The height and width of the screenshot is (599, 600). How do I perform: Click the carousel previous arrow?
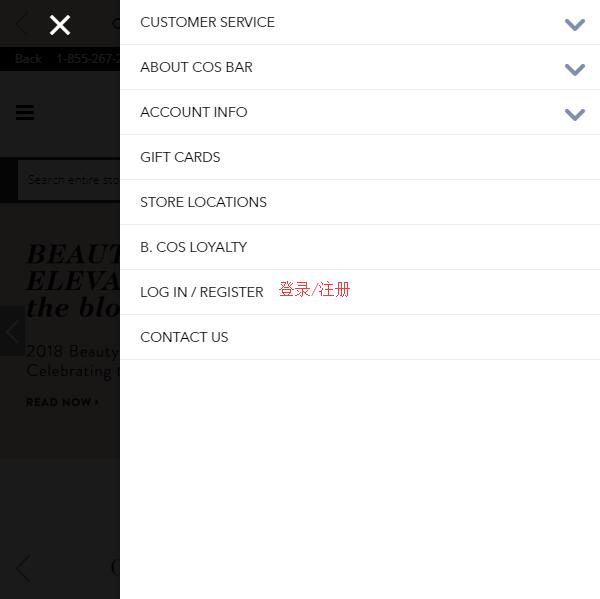tap(12, 331)
